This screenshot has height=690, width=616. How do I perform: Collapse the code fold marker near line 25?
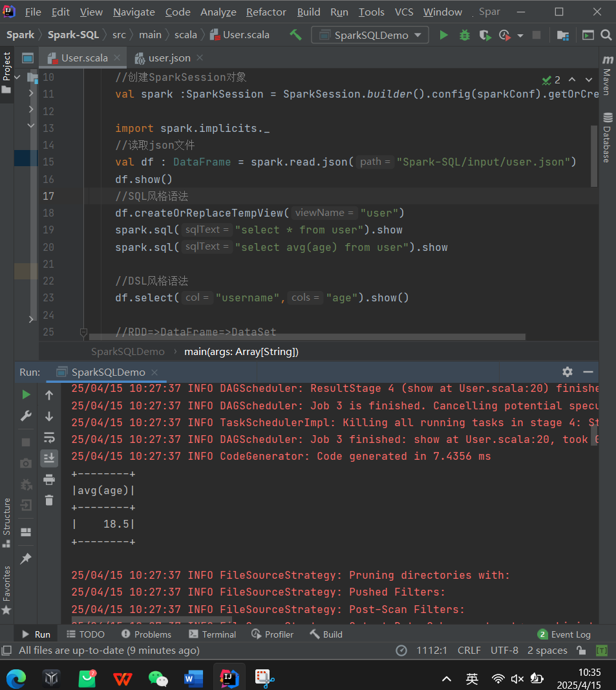click(83, 332)
